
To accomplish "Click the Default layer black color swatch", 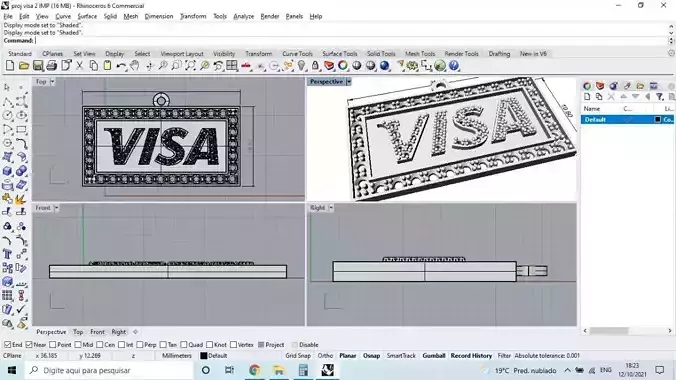I will coord(657,119).
